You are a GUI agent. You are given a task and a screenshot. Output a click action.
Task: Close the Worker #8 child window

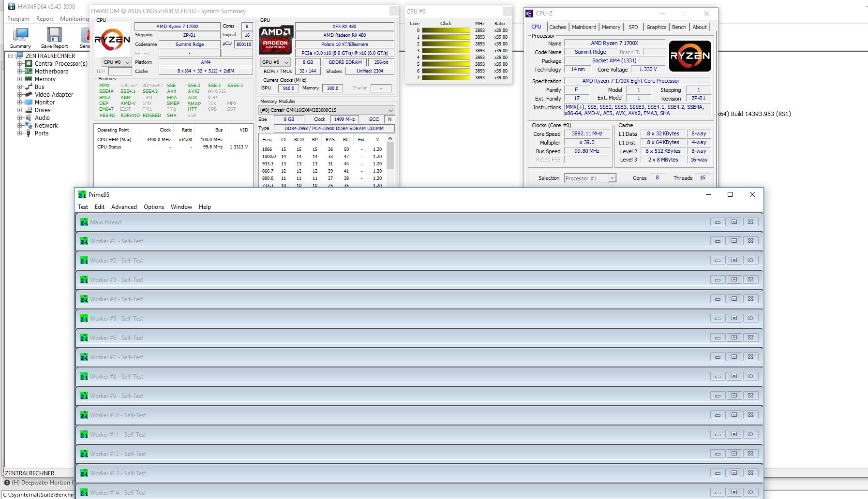(750, 376)
